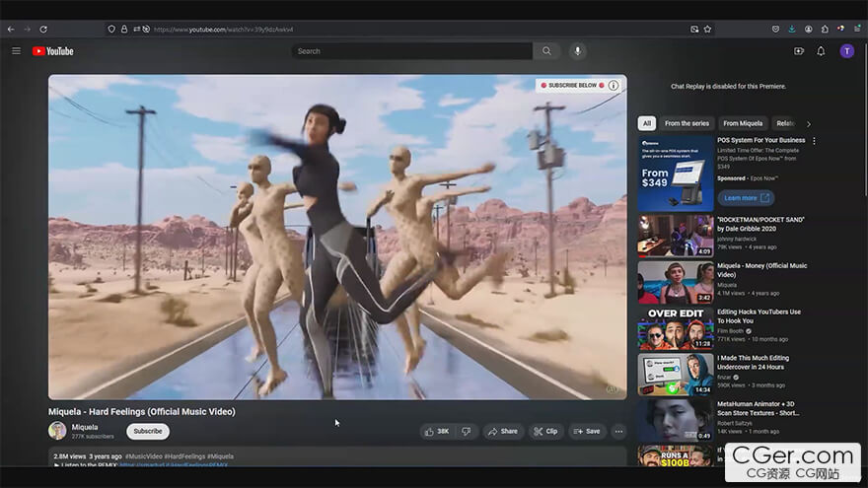Bookmark this page with the star icon
This screenshot has width=868, height=488.
707,30
